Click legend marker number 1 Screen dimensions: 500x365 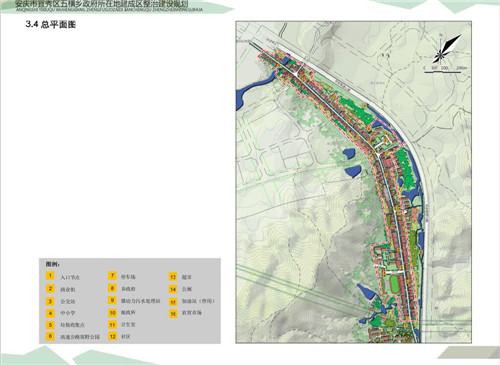pos(50,276)
